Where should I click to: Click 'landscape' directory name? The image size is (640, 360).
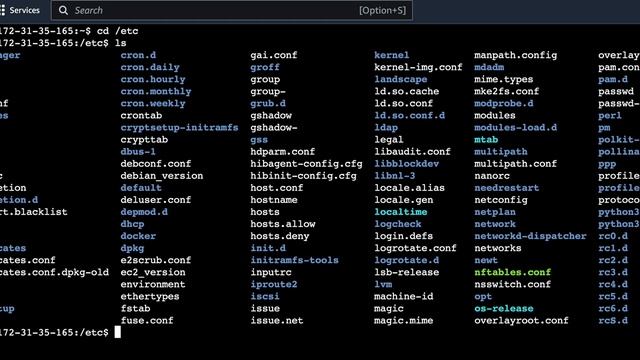pos(401,79)
